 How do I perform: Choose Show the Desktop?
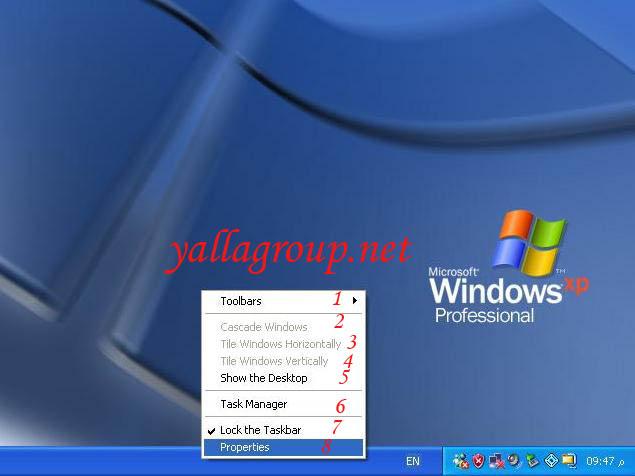[264, 378]
